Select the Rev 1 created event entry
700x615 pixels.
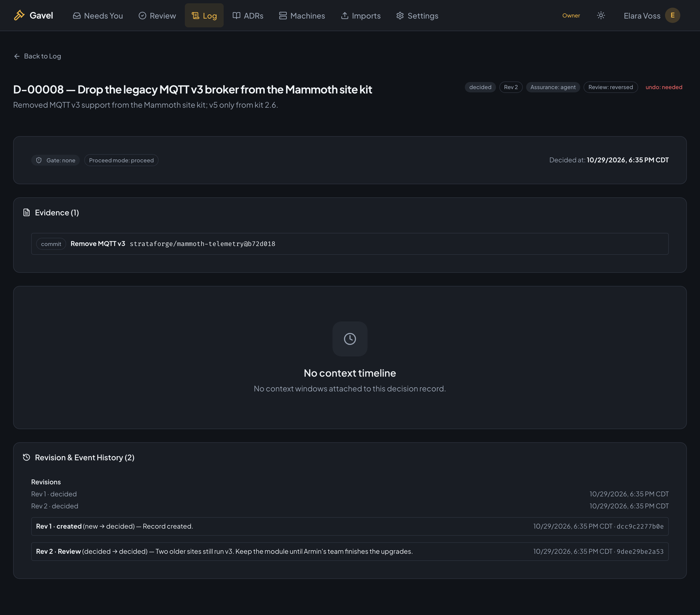tap(350, 527)
